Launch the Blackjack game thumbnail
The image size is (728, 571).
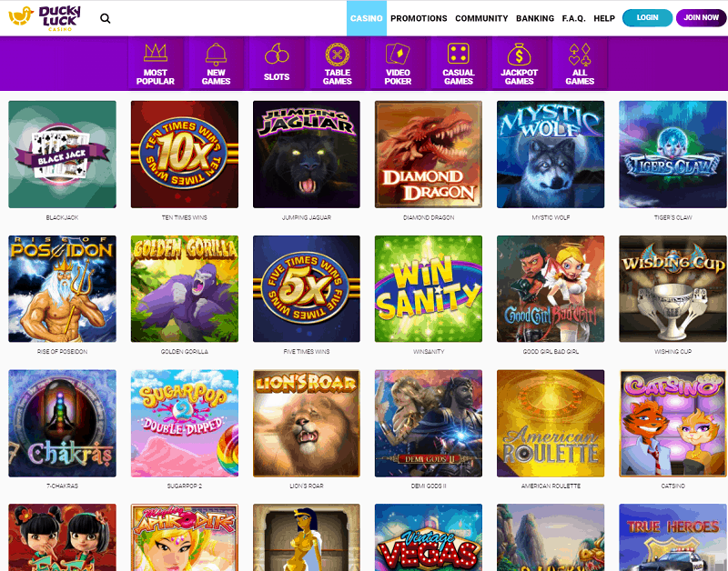click(62, 155)
